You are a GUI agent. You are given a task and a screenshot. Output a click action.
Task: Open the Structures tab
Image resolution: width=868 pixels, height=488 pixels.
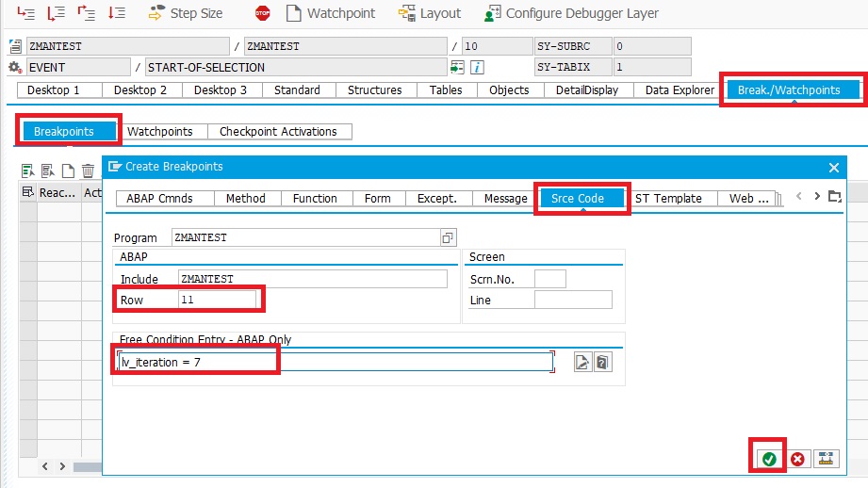click(376, 90)
